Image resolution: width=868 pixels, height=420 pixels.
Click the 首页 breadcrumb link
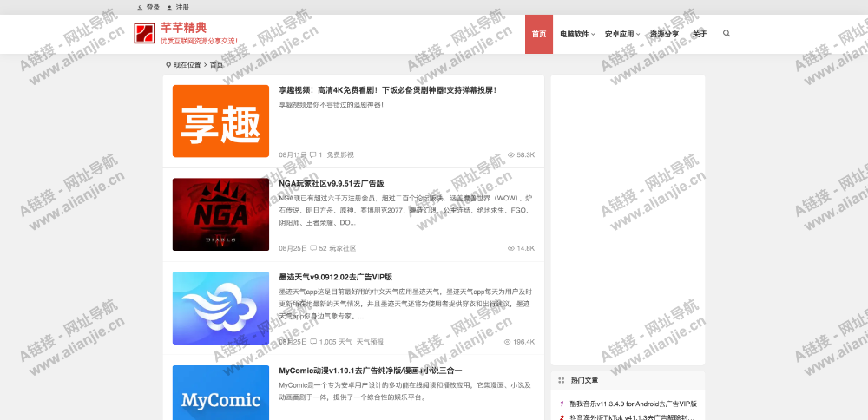pyautogui.click(x=216, y=65)
